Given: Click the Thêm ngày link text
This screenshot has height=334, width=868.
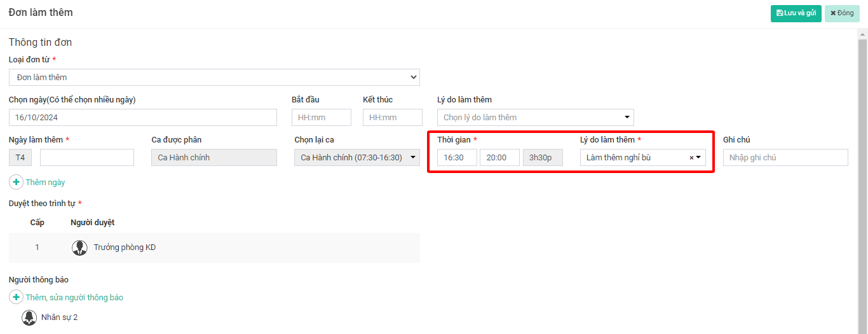Looking at the screenshot, I should [45, 183].
